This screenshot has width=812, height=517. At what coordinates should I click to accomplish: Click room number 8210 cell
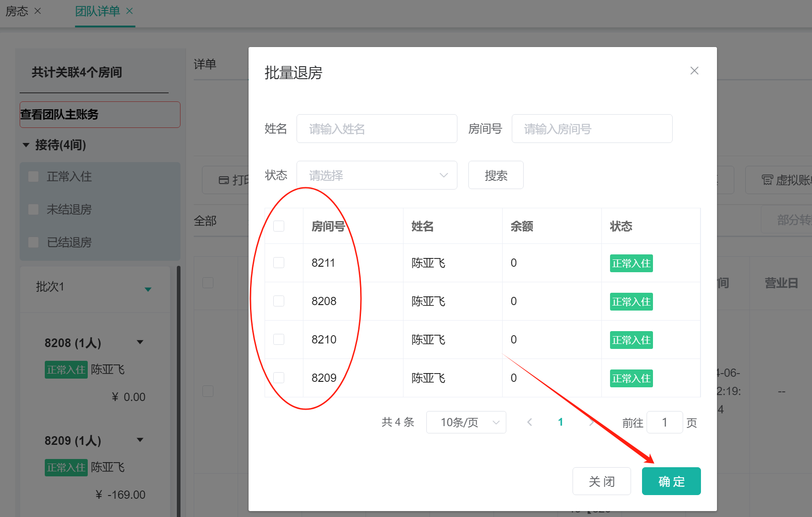pos(324,340)
